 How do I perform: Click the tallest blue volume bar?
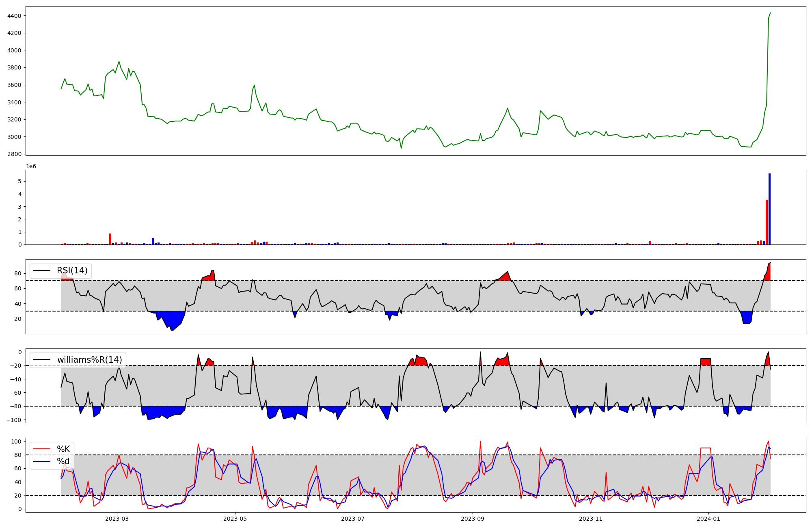click(769, 209)
